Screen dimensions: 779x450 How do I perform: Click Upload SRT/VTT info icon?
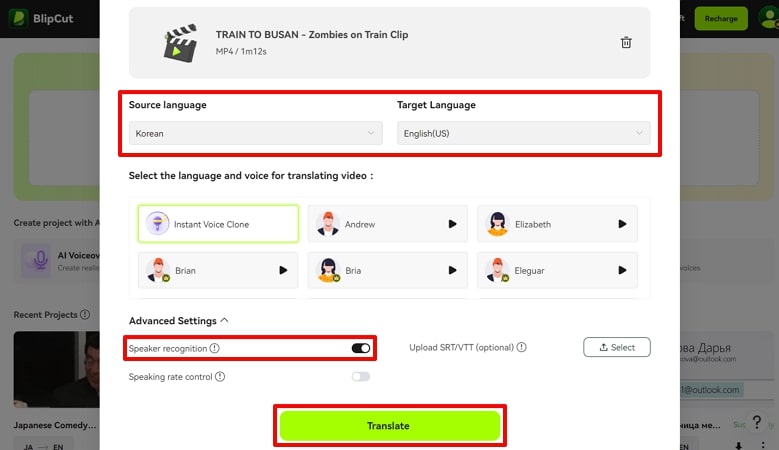coord(522,348)
